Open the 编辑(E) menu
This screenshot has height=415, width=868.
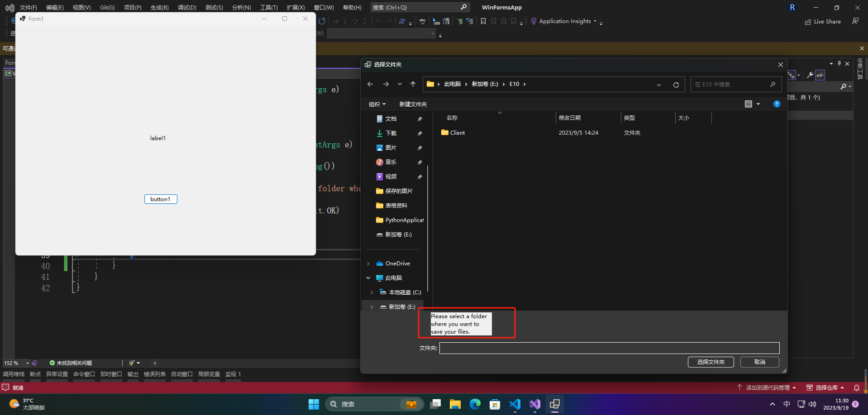click(55, 8)
